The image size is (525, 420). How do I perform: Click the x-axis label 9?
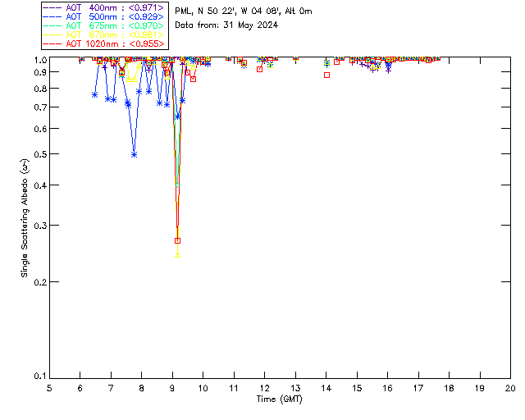tap(172, 388)
